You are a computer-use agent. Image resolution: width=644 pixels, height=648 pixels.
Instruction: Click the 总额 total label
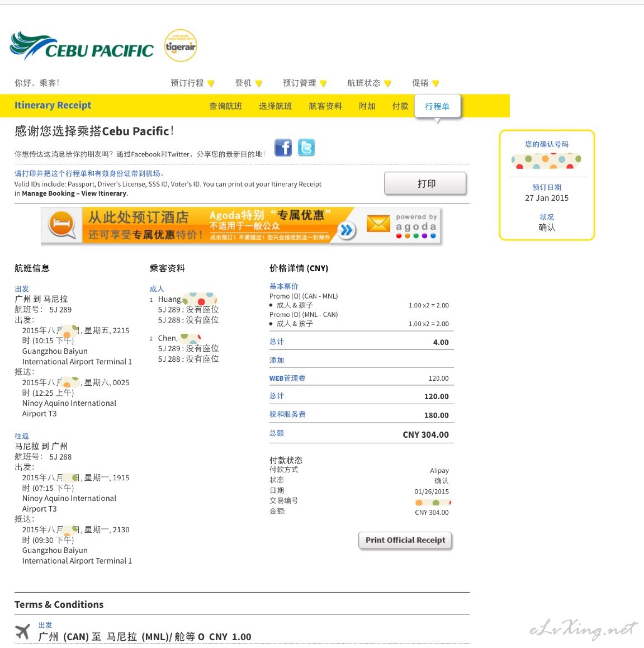click(x=277, y=433)
